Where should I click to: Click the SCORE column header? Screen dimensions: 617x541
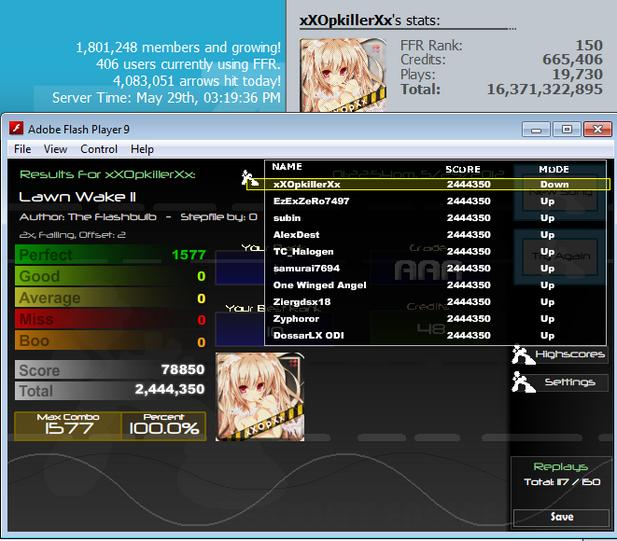[x=463, y=170]
